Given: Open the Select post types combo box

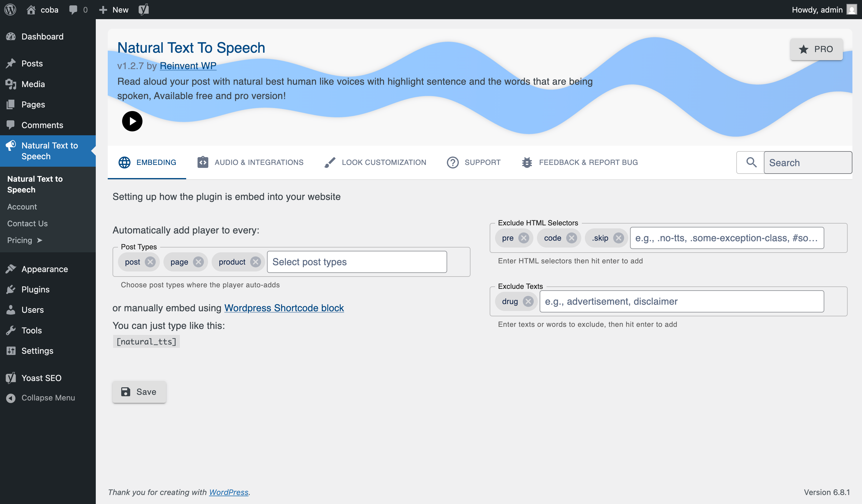Looking at the screenshot, I should pyautogui.click(x=357, y=262).
